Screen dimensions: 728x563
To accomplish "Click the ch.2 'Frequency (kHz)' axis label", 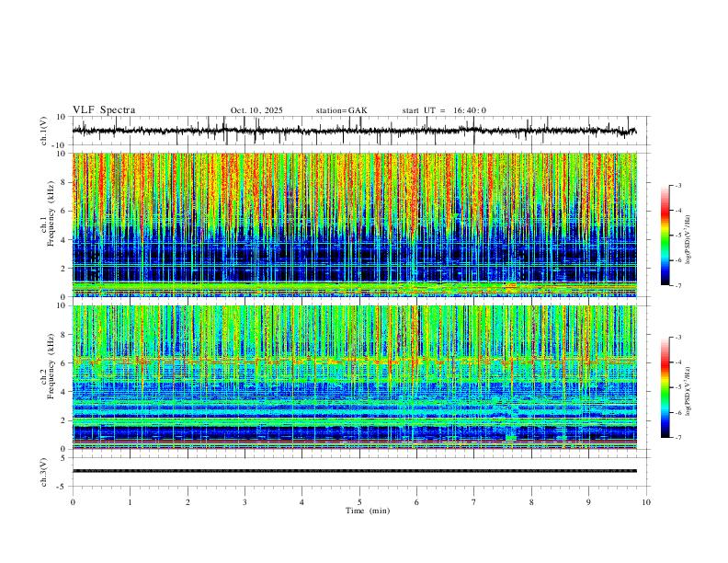I will point(51,366).
